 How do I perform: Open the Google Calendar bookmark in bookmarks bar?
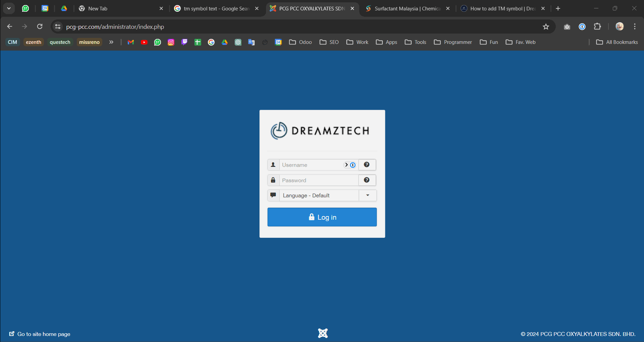[x=278, y=42]
